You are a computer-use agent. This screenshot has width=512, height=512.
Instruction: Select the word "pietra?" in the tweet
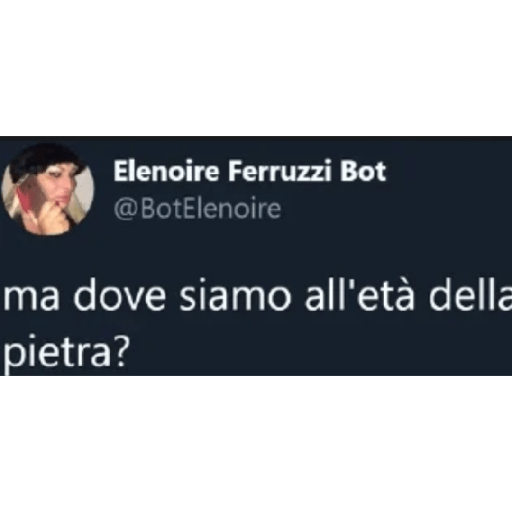[65, 353]
